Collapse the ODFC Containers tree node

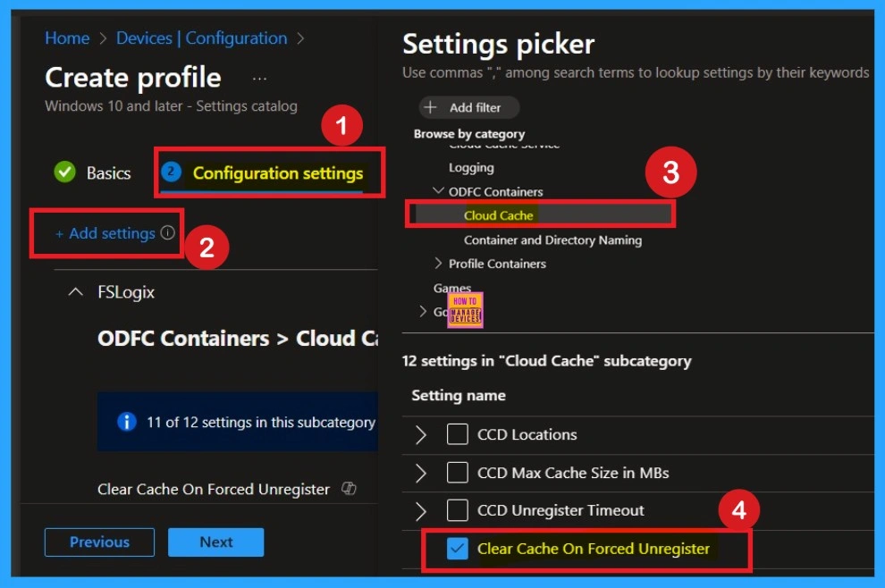[438, 191]
